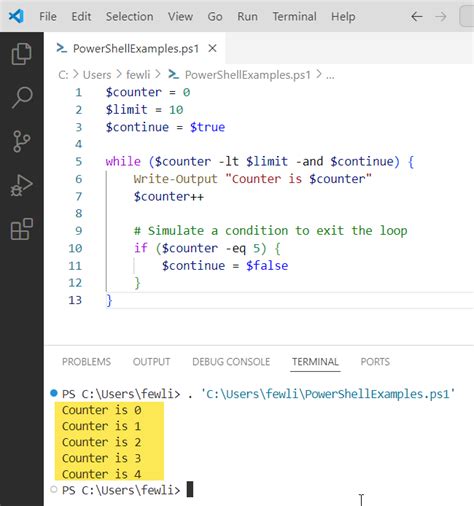
Task: Click the script path in the terminal command
Action: (x=328, y=394)
